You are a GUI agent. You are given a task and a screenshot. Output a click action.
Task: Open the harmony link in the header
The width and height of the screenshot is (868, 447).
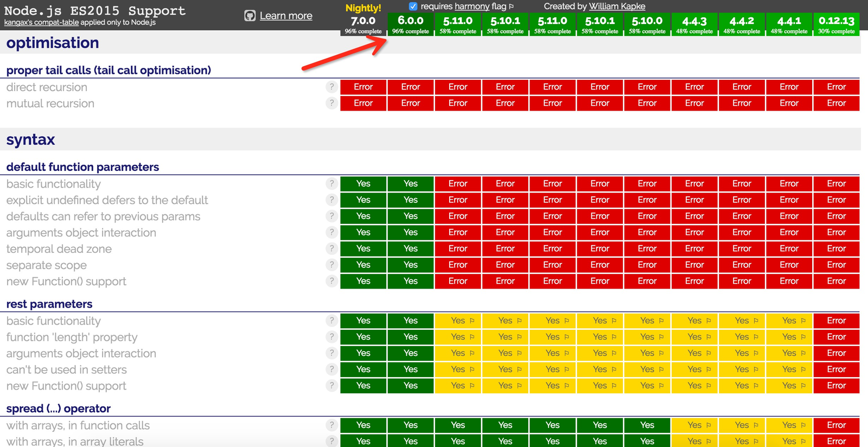click(472, 7)
